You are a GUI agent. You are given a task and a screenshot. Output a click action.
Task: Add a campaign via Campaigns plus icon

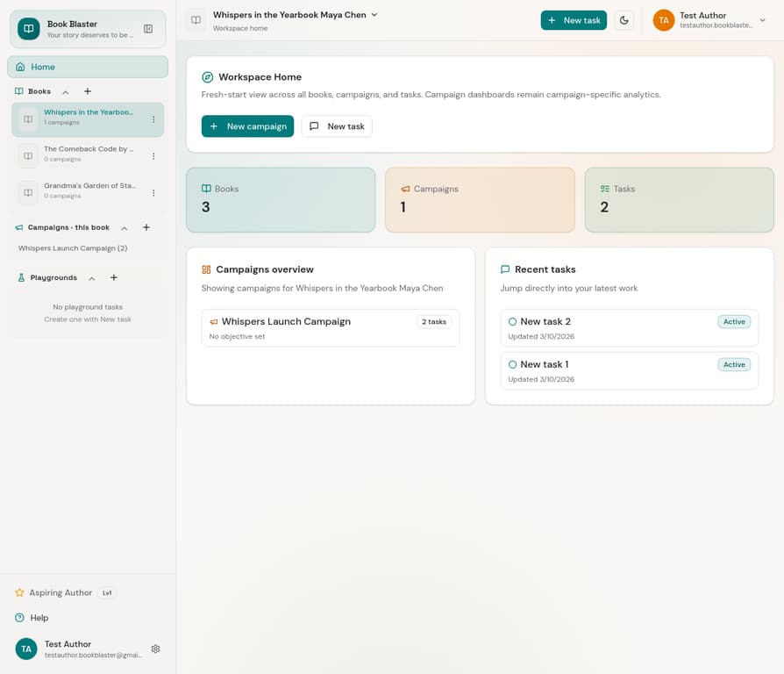[x=146, y=227]
